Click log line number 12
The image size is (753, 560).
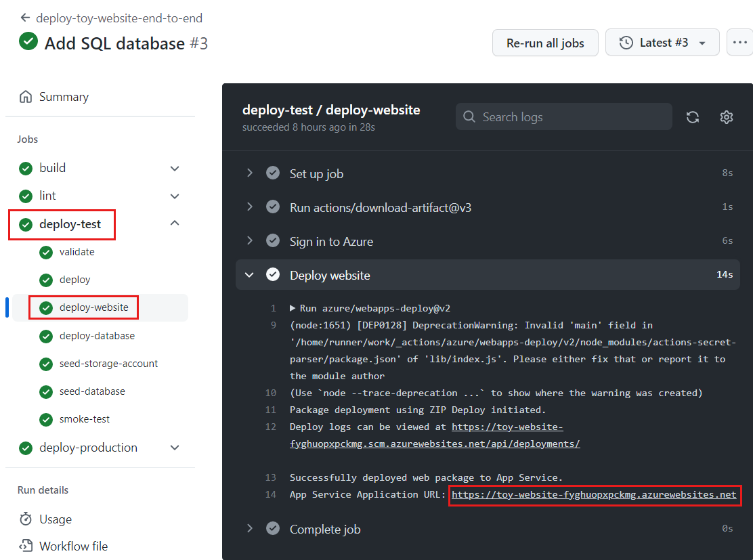click(x=271, y=427)
